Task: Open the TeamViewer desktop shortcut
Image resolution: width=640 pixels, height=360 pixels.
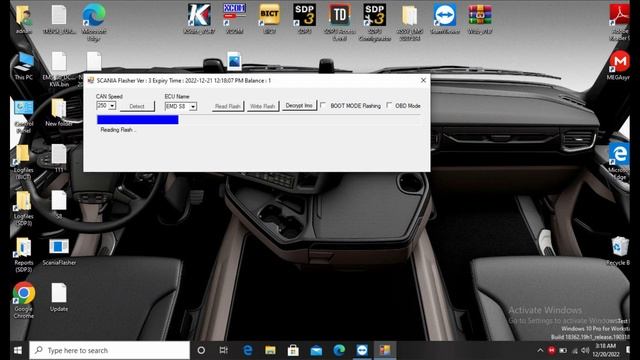Action: [445, 19]
